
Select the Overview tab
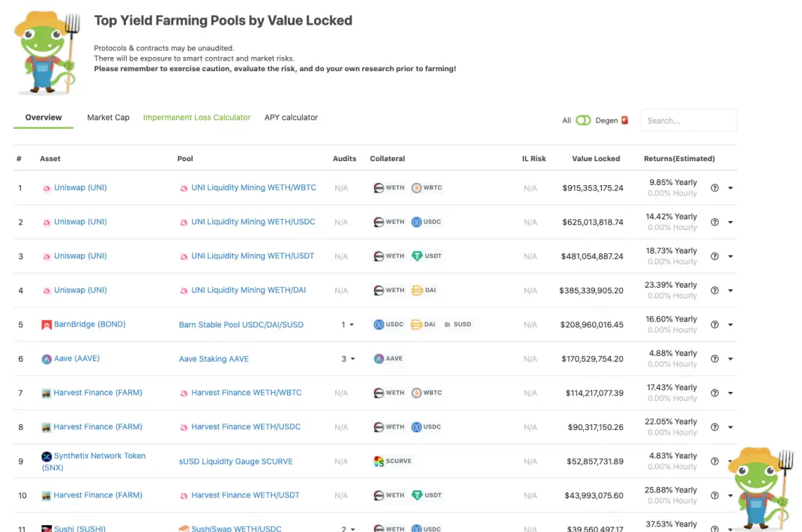pos(43,117)
